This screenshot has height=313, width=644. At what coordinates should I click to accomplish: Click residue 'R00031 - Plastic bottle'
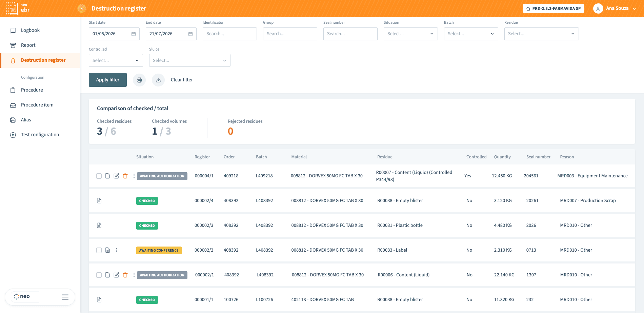pyautogui.click(x=400, y=226)
